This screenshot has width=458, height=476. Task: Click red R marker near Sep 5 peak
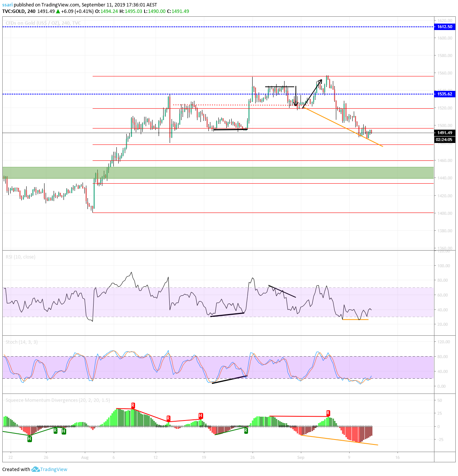pos(328,413)
